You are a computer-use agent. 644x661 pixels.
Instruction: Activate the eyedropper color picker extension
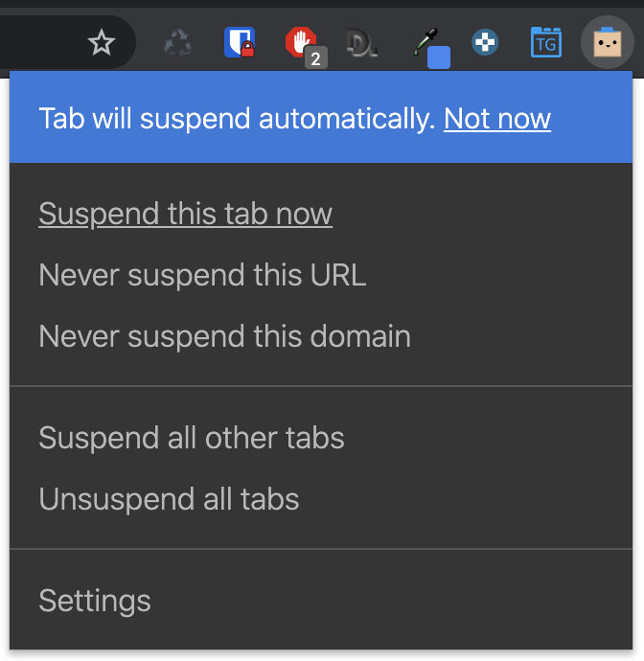tap(423, 41)
